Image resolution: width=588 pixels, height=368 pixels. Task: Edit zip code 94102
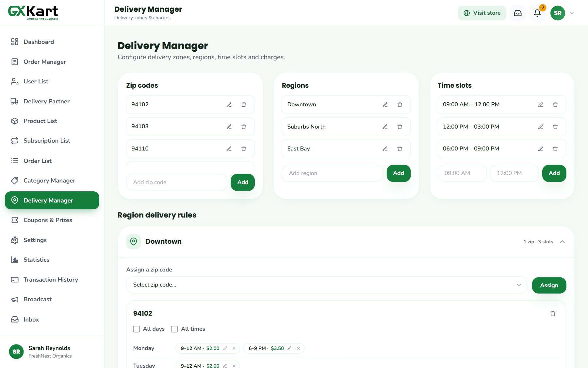tap(229, 105)
